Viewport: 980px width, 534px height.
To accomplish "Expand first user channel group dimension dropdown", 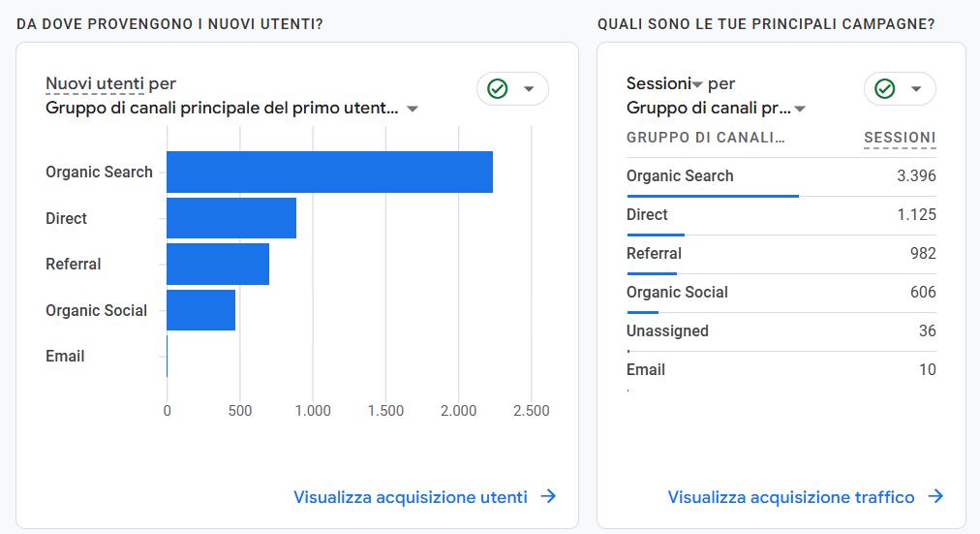I will (413, 109).
